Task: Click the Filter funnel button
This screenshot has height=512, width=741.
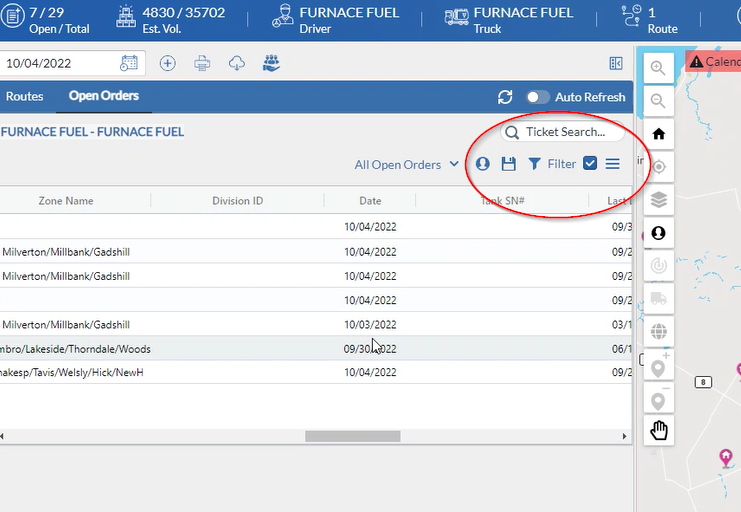Action: (551, 164)
